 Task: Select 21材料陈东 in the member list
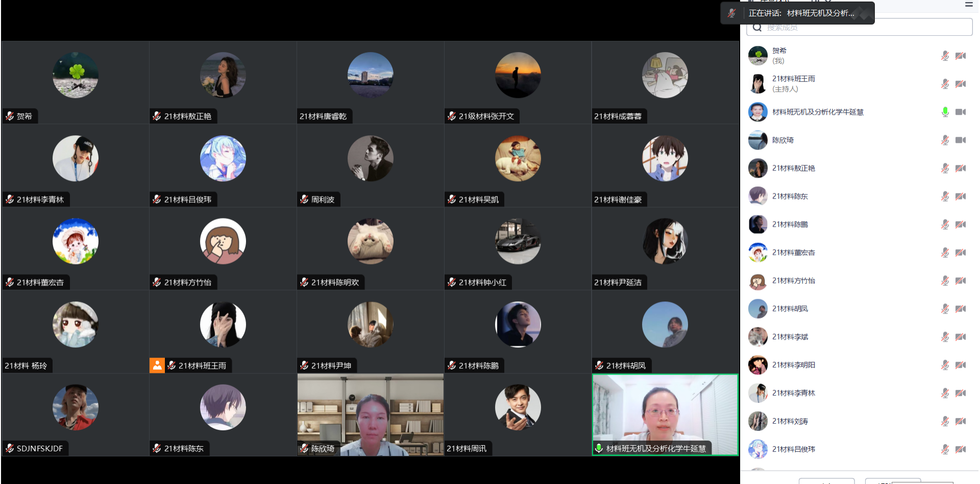[x=790, y=196]
